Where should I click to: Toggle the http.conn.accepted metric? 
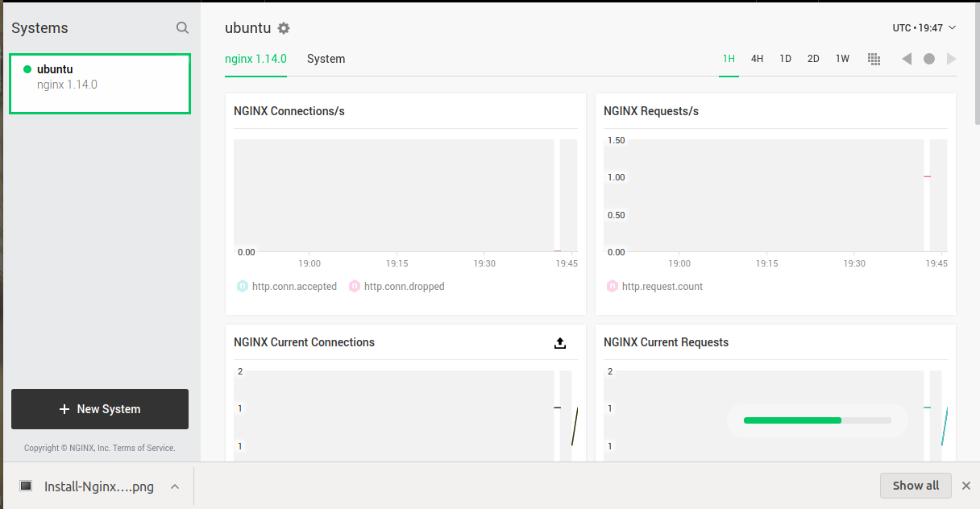point(287,286)
